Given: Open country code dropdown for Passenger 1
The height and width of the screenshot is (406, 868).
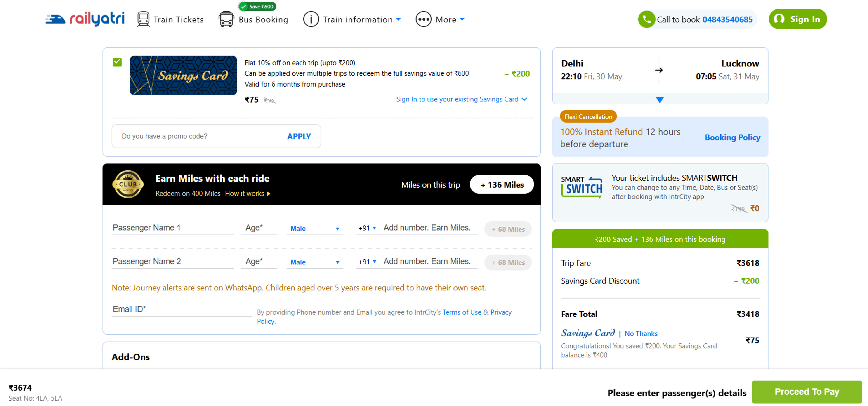Looking at the screenshot, I should 367,228.
